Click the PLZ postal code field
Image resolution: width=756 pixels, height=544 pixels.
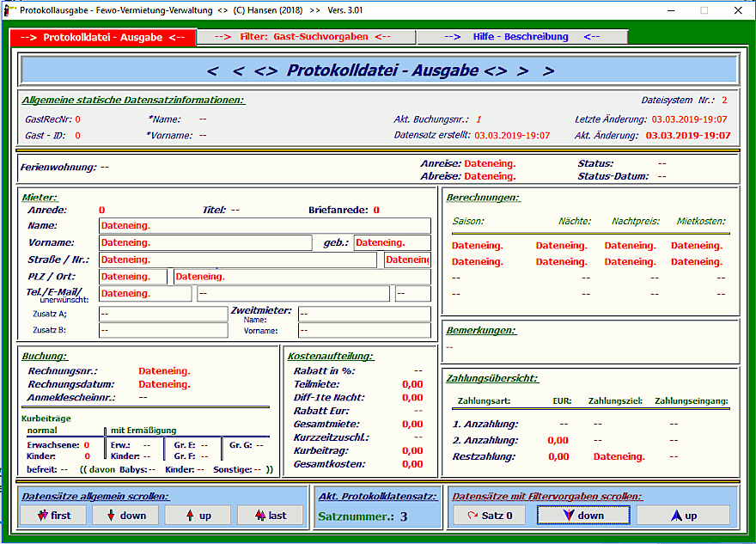132,277
